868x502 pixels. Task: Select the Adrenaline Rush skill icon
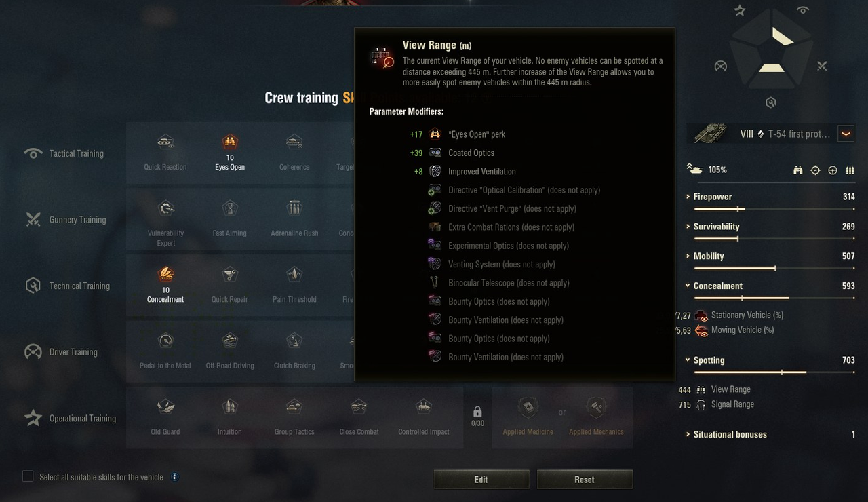tap(294, 208)
